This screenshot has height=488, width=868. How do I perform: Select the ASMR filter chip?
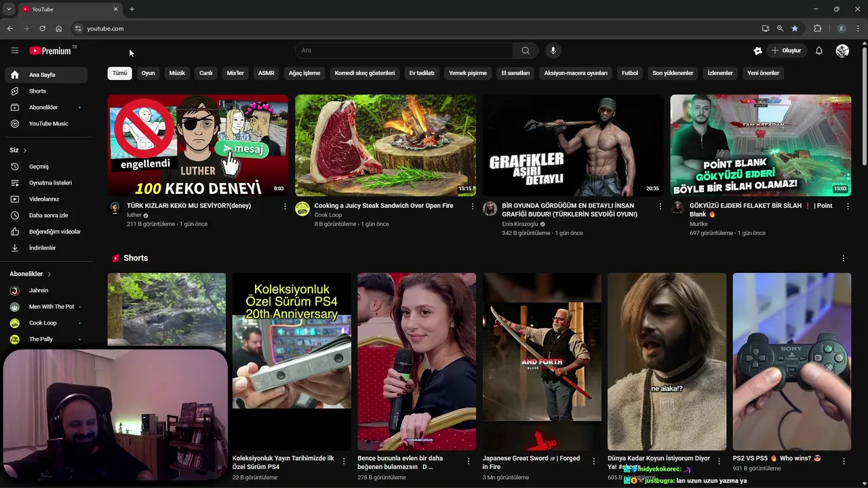pos(267,73)
